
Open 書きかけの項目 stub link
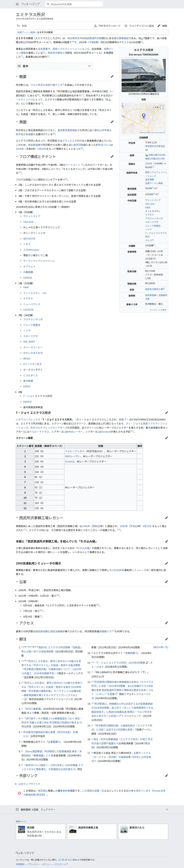(x=66, y=791)
